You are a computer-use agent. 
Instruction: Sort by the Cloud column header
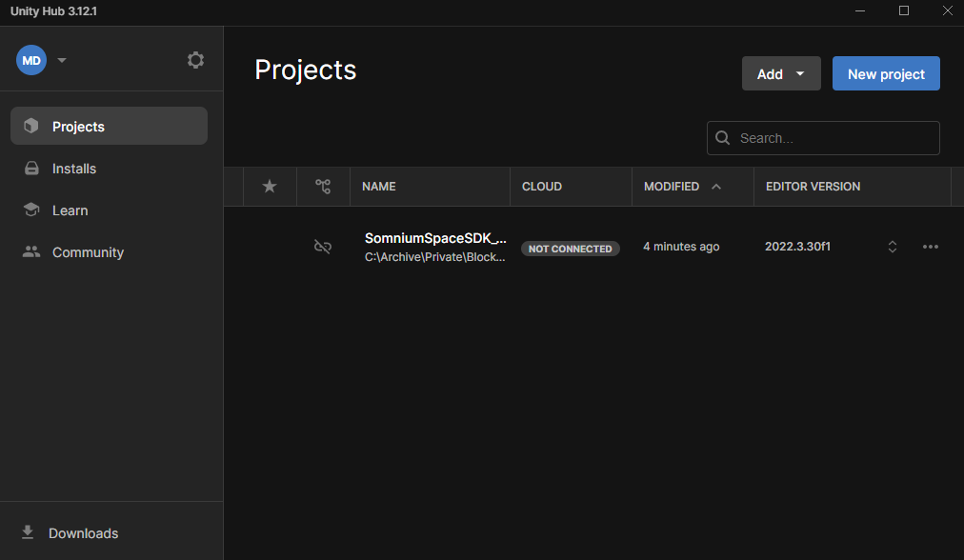[542, 187]
